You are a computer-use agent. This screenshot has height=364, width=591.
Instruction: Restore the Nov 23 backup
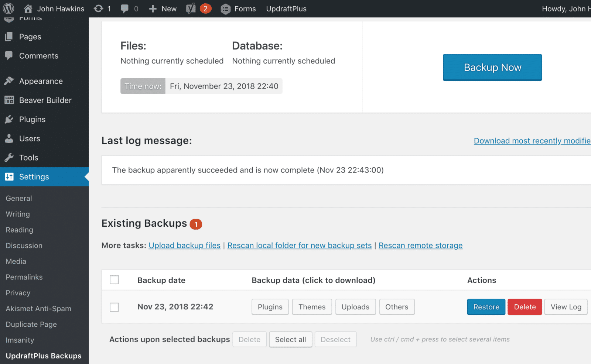pos(486,307)
